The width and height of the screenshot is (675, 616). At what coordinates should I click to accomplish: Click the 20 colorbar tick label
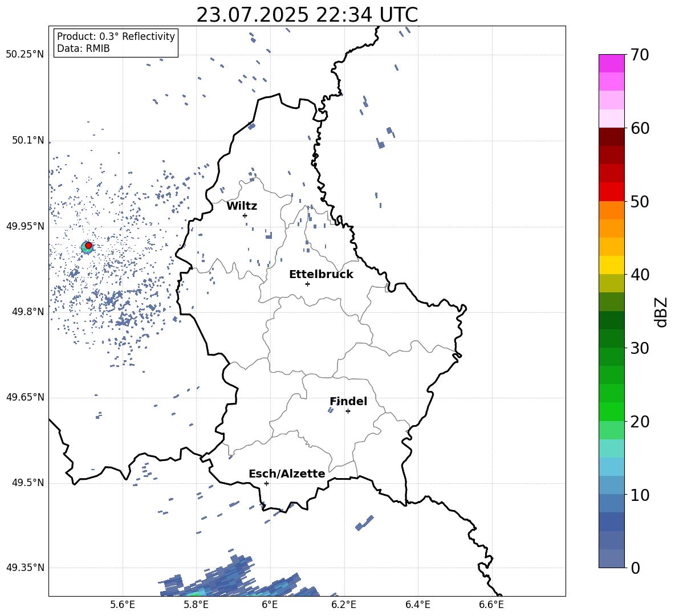640,422
